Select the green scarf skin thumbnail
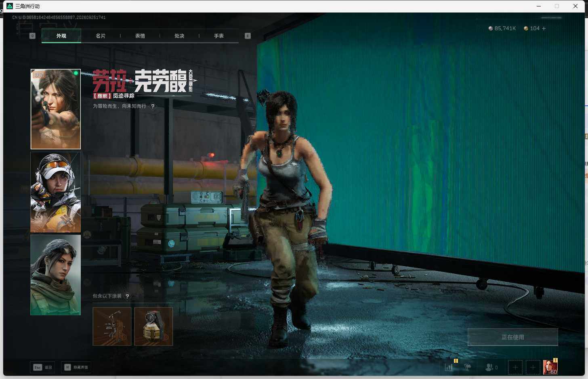The height and width of the screenshot is (379, 588). pyautogui.click(x=56, y=275)
